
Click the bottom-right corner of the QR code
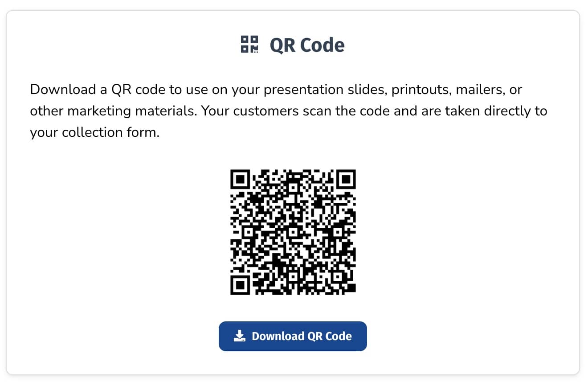[x=353, y=292]
